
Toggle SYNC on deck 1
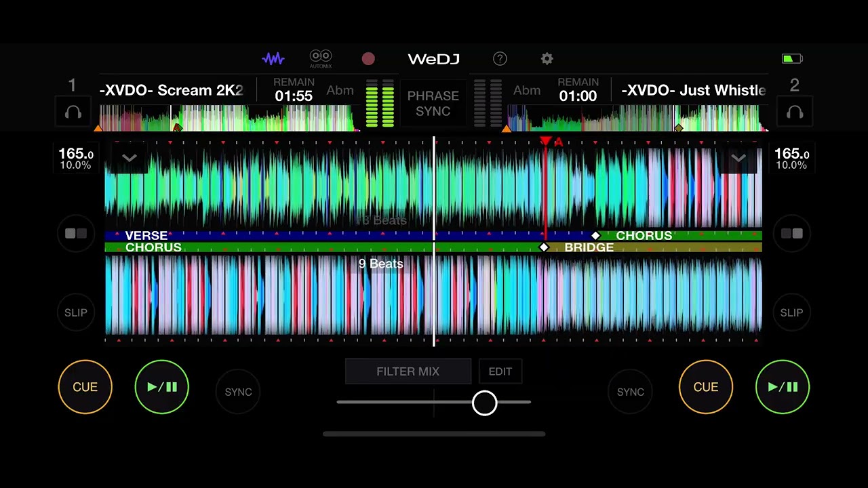(238, 392)
